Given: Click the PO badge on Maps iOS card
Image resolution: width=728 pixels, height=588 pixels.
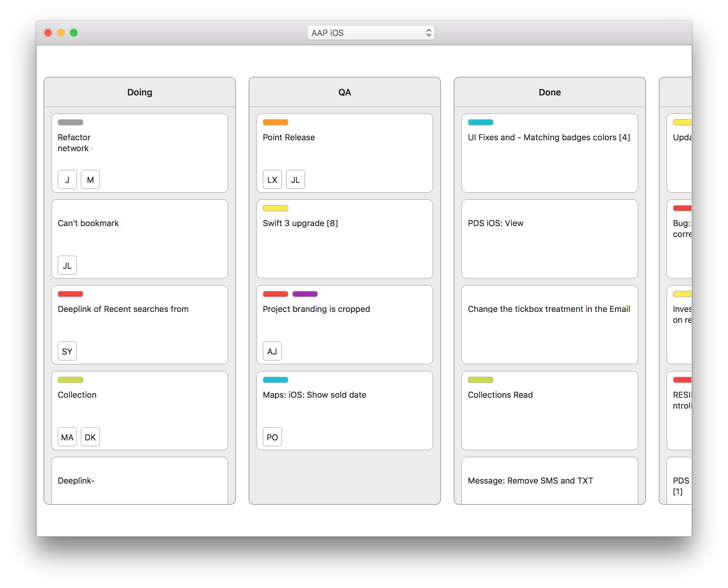Looking at the screenshot, I should [x=272, y=437].
